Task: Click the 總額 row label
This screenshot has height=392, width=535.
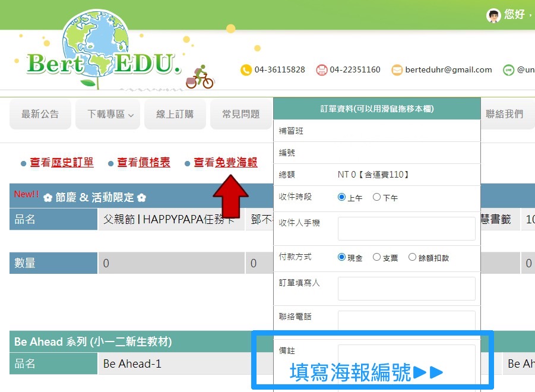Action: (x=287, y=175)
